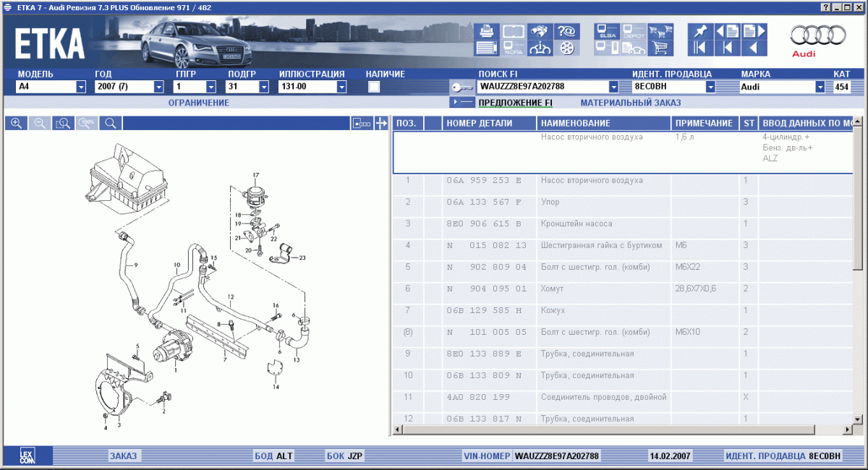Click the wheel rim icon
The width and height of the screenshot is (868, 470).
(566, 48)
